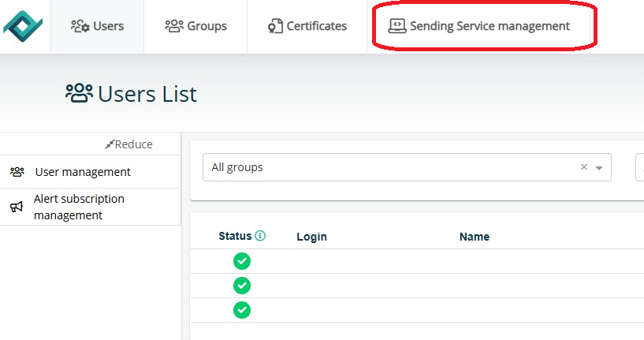Open the Users tab
This screenshot has width=644, height=340.
[97, 26]
